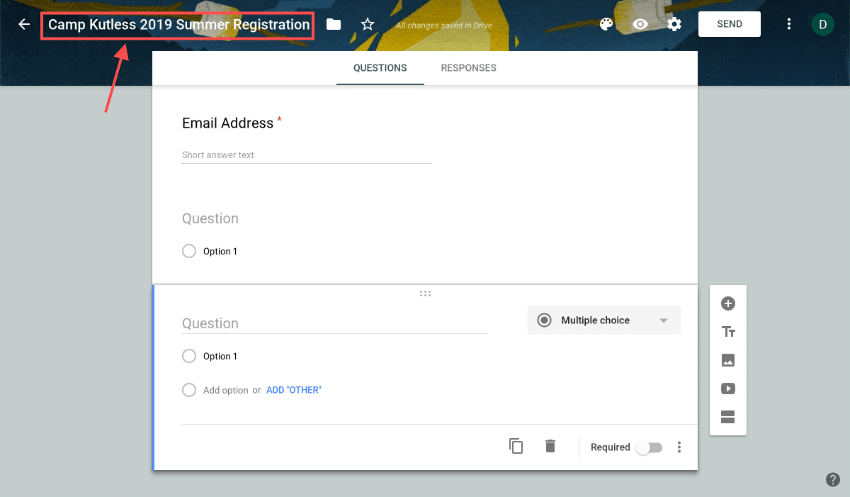Select Option 1 radio in upper question

(x=189, y=251)
